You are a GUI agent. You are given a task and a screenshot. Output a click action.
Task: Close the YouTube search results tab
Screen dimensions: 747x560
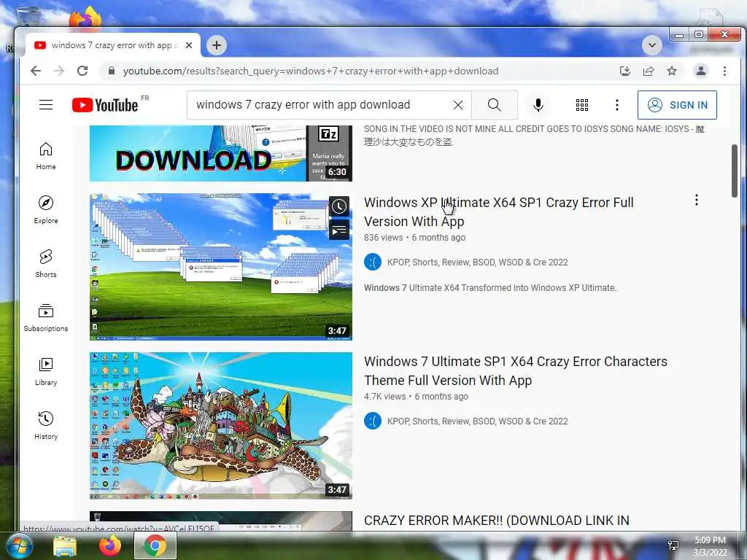tap(189, 45)
